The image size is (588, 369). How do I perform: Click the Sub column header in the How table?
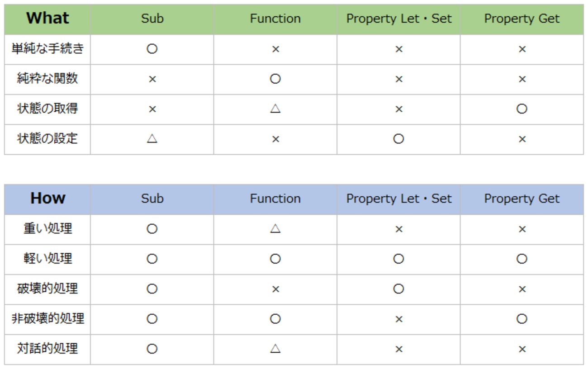(152, 199)
